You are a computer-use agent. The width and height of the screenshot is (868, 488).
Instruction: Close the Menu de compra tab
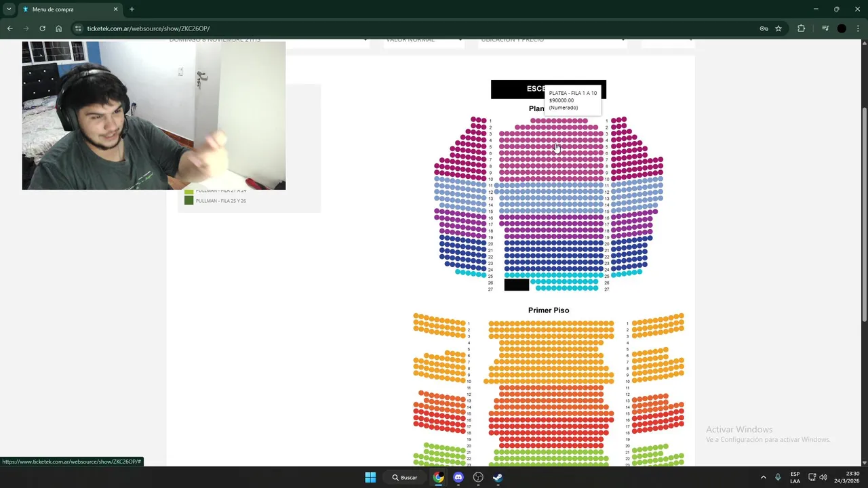coord(115,9)
